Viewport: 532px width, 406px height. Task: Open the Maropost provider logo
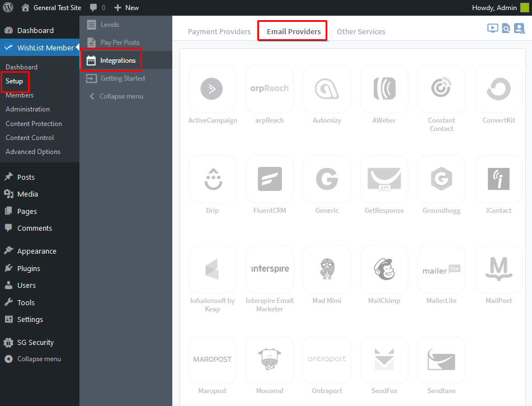(x=212, y=360)
